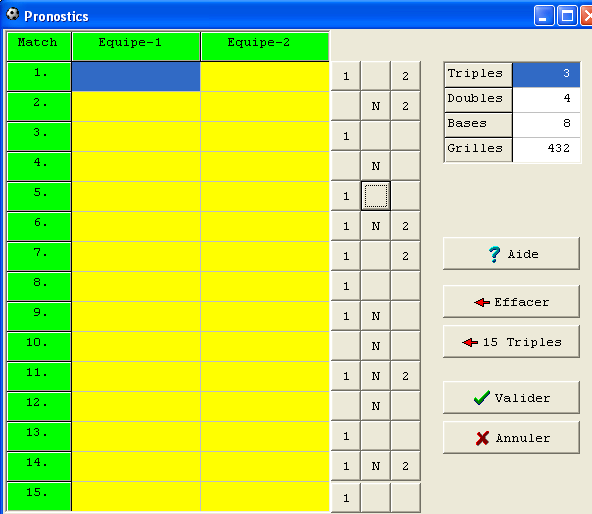592x514 pixels.
Task: Select the Equipe-2 cell for match 3
Action: pyautogui.click(x=265, y=136)
